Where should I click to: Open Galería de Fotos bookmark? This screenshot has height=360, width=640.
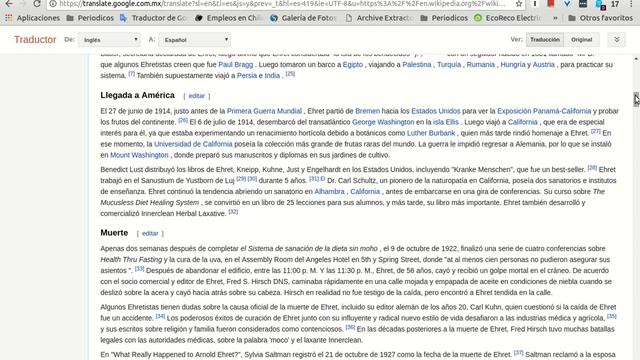(x=304, y=18)
